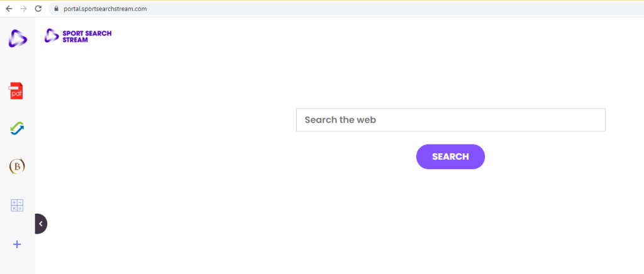Open the PDF tool in sidebar
The image size is (644, 274).
click(x=16, y=91)
